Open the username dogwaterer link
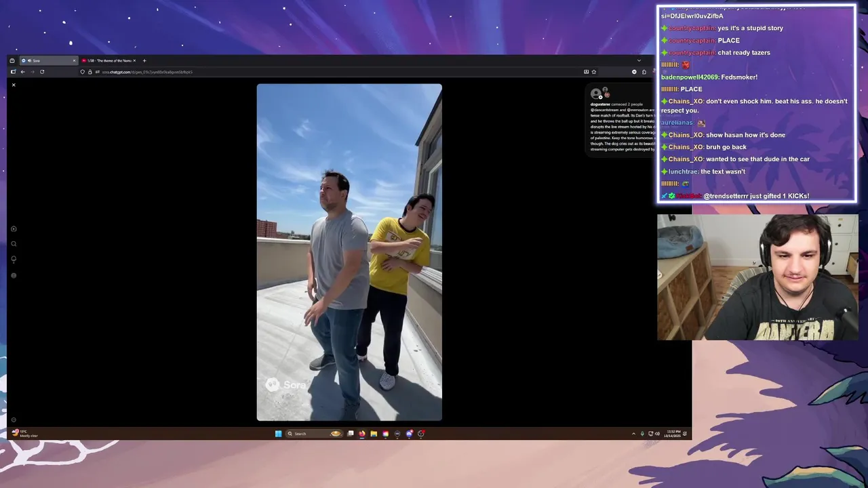The image size is (868, 488). coord(600,104)
